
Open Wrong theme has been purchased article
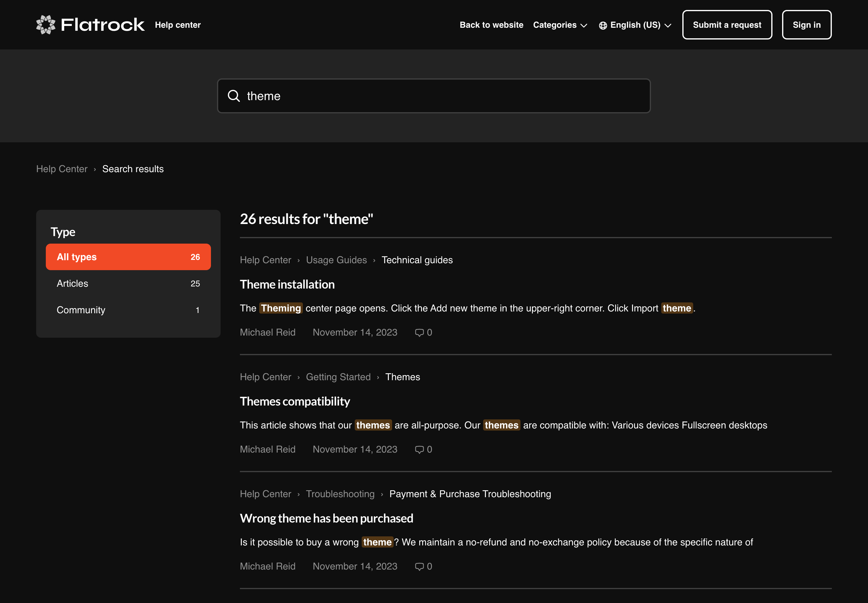pos(326,518)
